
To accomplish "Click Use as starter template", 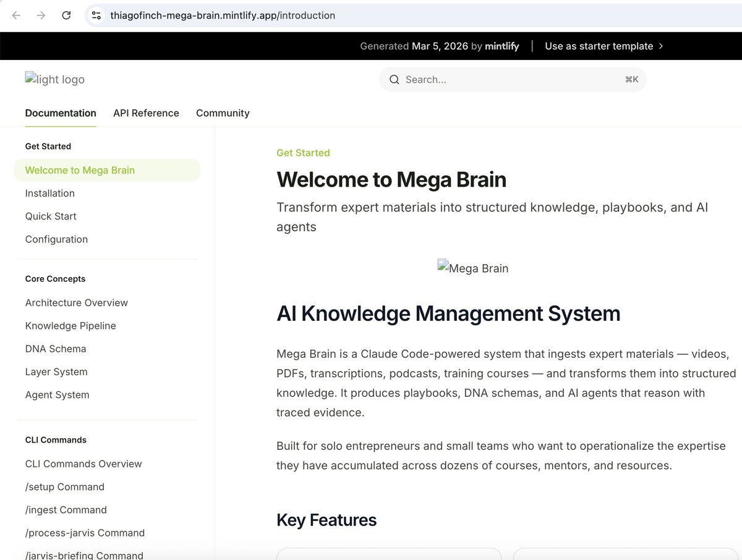I will pyautogui.click(x=599, y=46).
